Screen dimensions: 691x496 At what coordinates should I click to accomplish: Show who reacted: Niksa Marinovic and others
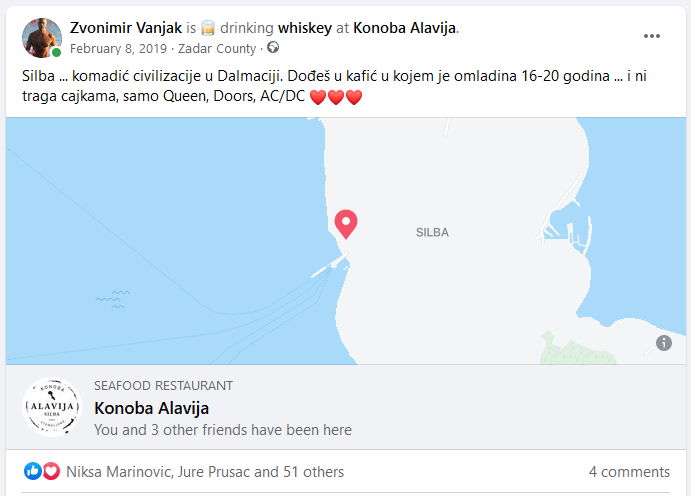click(205, 472)
